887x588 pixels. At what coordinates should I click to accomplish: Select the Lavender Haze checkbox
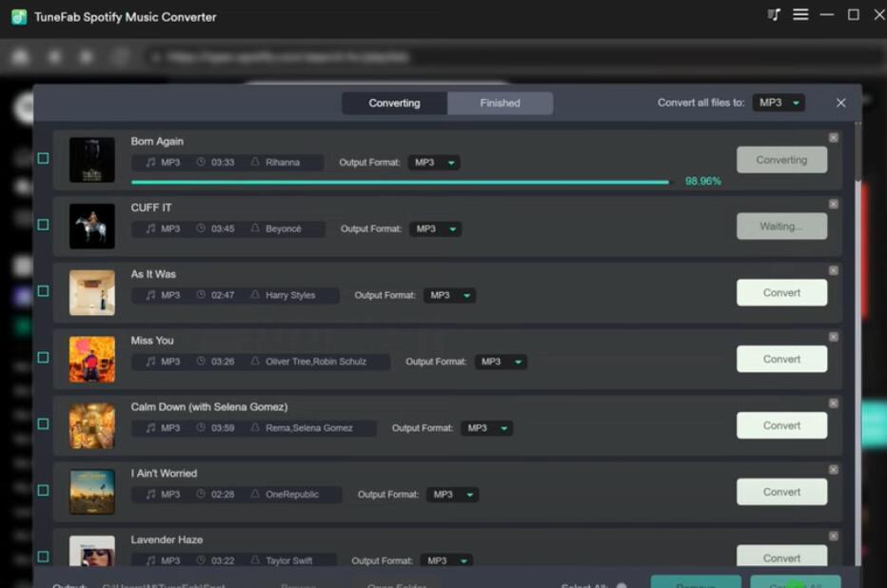43,557
